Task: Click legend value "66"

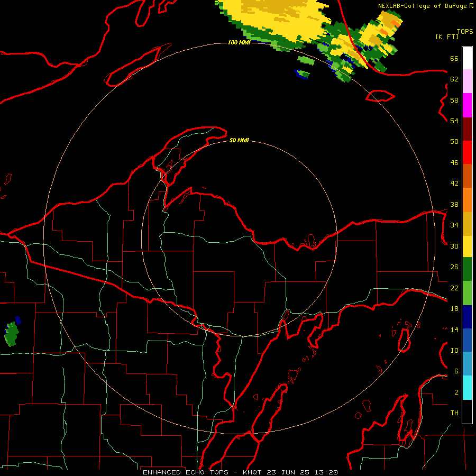Action: point(454,58)
